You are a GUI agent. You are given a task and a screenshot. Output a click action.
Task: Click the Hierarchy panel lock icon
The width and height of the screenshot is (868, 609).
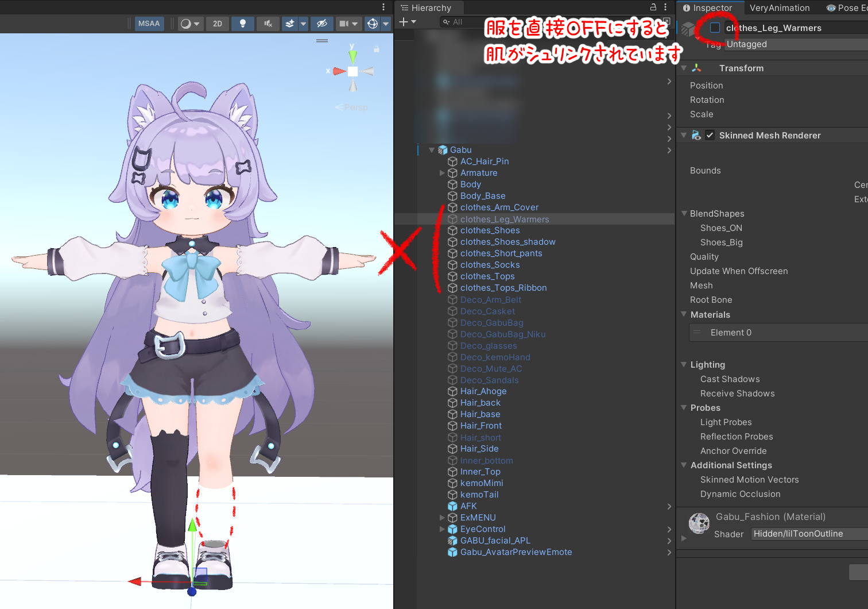(x=653, y=7)
